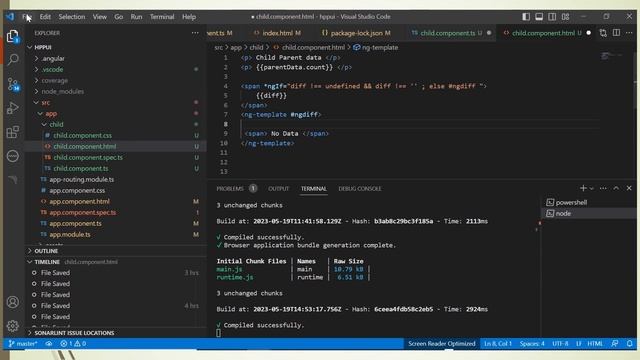Viewport: 640px width, 360px height.
Task: Switch to the package-lock.json tab
Action: coord(356,33)
